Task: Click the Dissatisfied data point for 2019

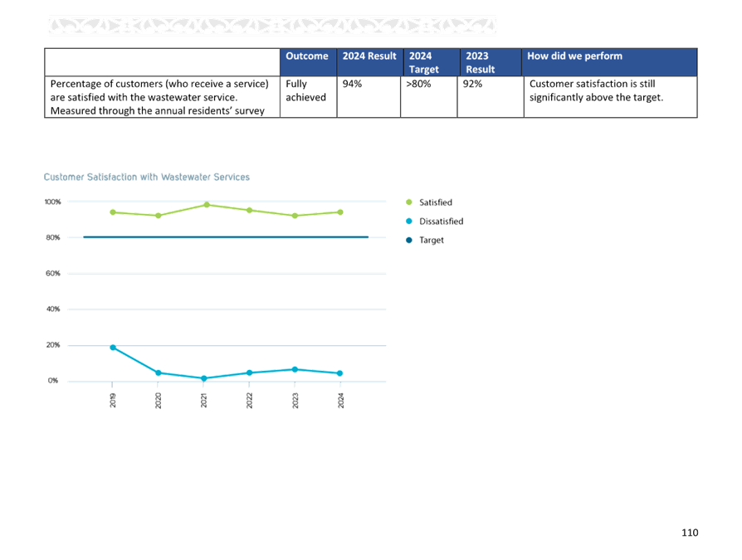Action: (x=113, y=348)
